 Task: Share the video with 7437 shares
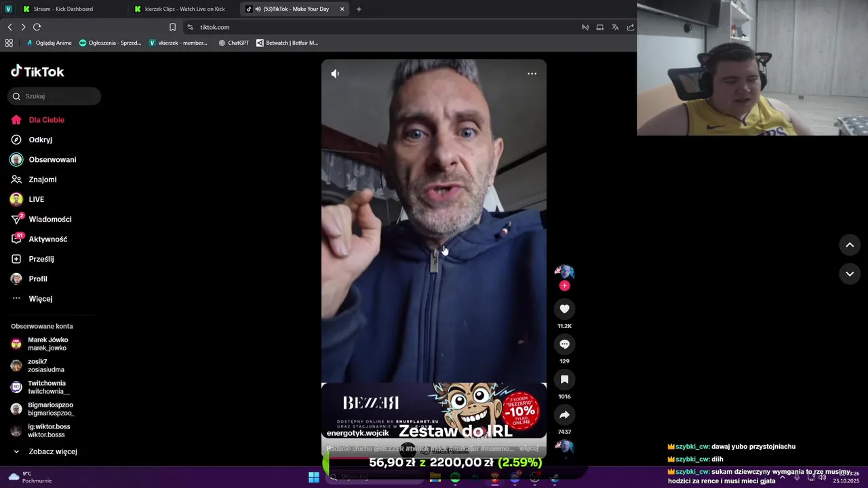564,415
